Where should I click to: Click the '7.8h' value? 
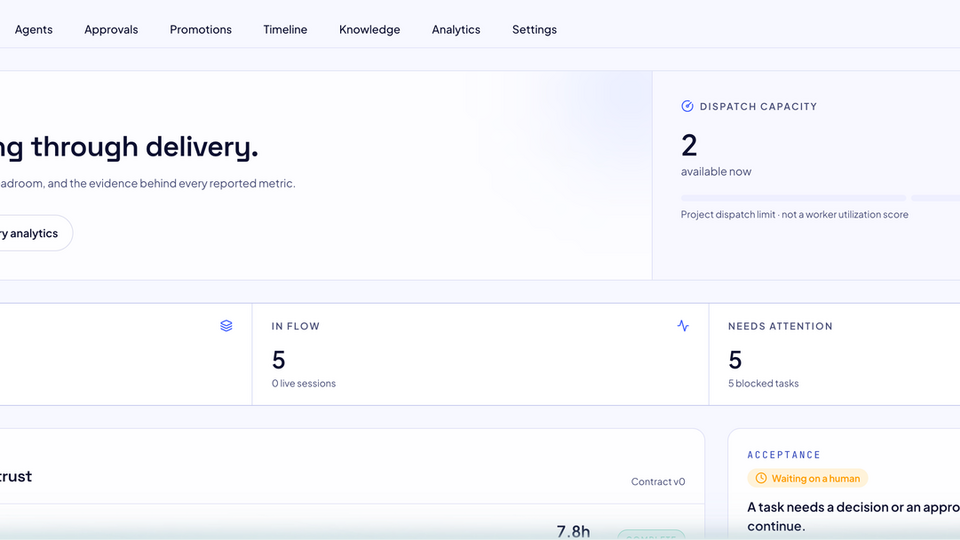click(x=573, y=530)
